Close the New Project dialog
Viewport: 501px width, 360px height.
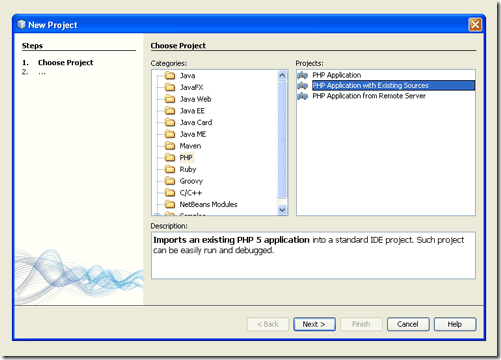click(x=475, y=25)
